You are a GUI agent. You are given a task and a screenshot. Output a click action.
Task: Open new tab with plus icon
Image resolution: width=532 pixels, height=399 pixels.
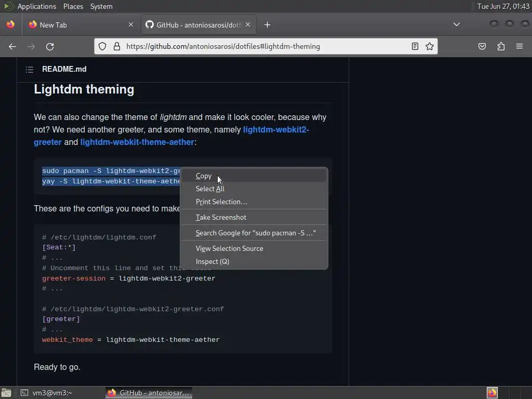point(268,25)
